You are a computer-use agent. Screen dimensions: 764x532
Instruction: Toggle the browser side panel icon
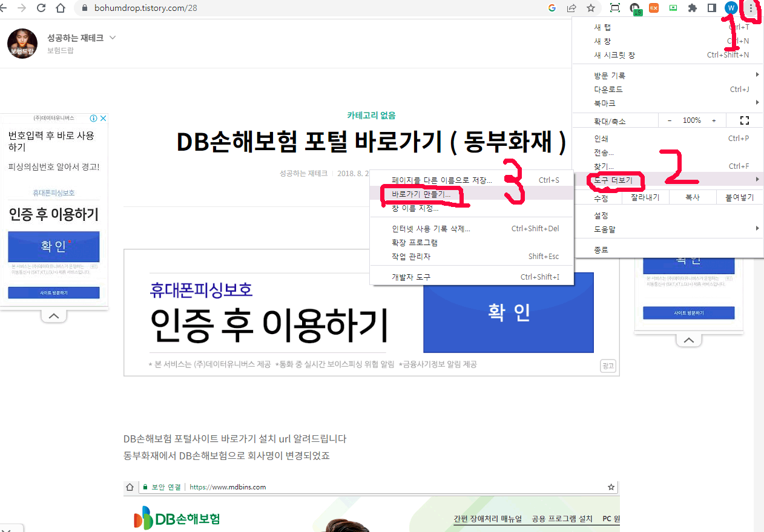pos(712,8)
